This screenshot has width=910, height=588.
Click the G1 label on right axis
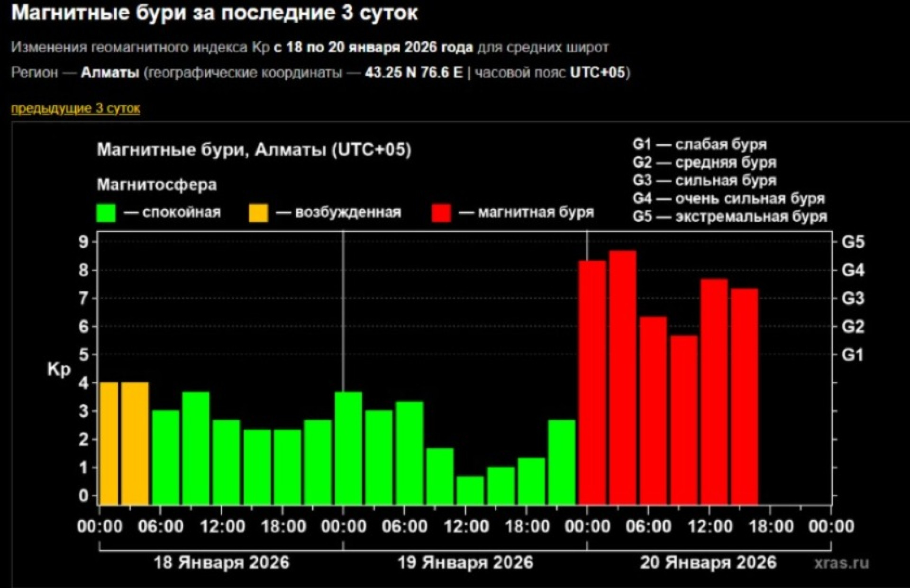[x=852, y=355]
